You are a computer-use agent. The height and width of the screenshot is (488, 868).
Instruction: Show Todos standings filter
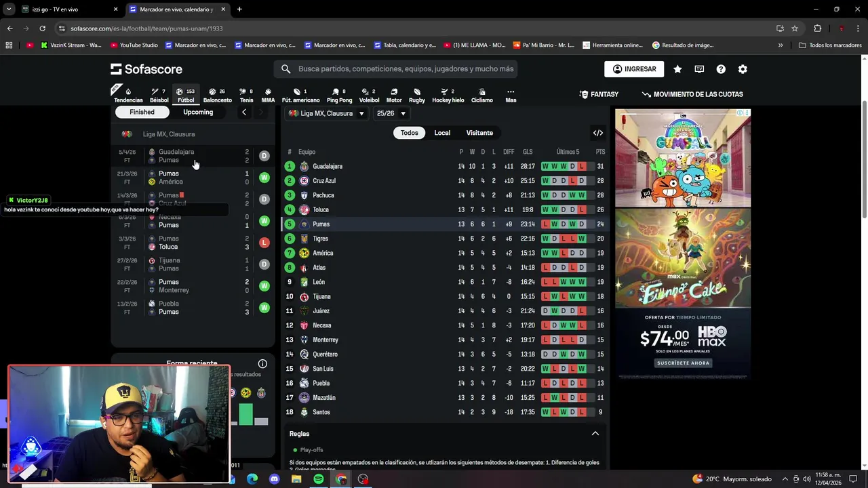[x=410, y=133]
